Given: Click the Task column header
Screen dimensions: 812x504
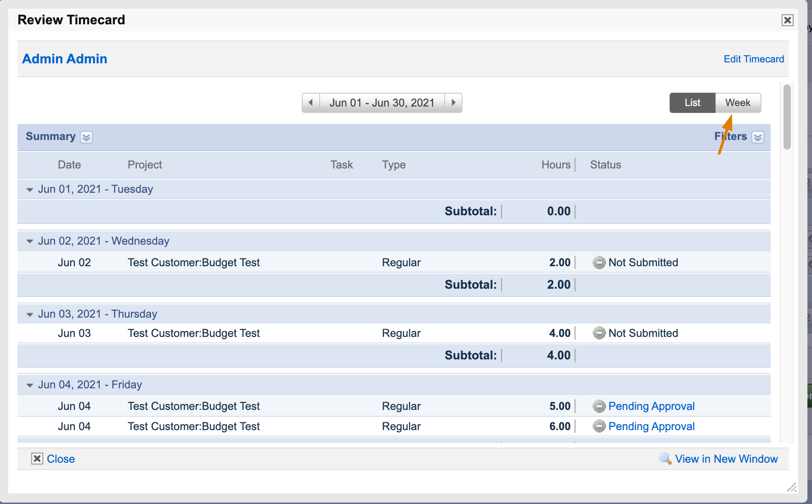Looking at the screenshot, I should pyautogui.click(x=342, y=165).
